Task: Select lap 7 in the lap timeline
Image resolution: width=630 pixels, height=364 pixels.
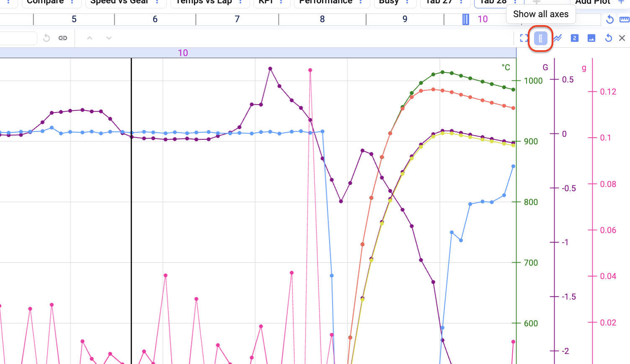Action: point(237,19)
